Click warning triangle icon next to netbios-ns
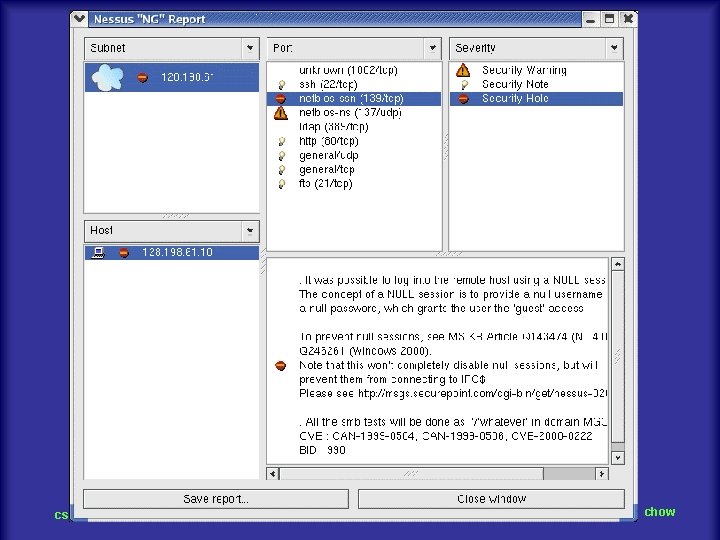This screenshot has height=540, width=720. 281,113
